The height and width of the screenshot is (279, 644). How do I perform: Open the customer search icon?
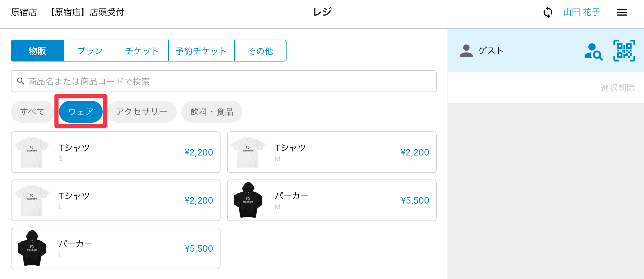pyautogui.click(x=593, y=51)
